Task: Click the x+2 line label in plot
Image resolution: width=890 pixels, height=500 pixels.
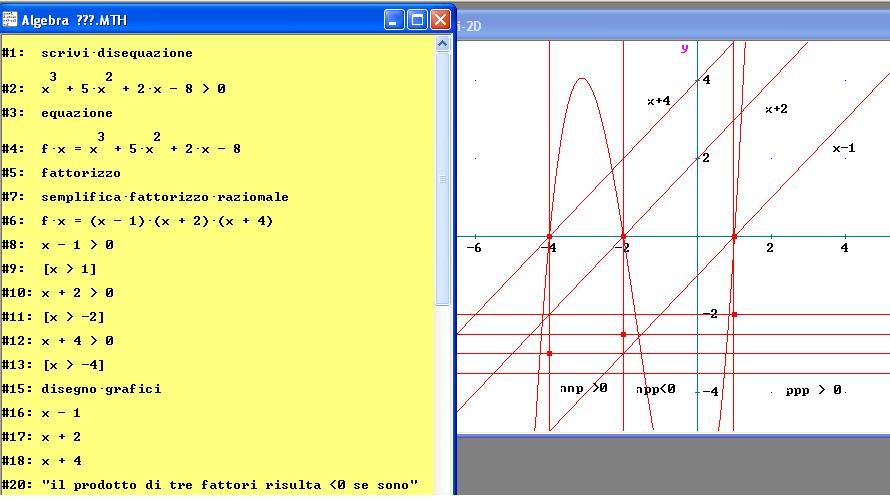Action: coord(776,109)
